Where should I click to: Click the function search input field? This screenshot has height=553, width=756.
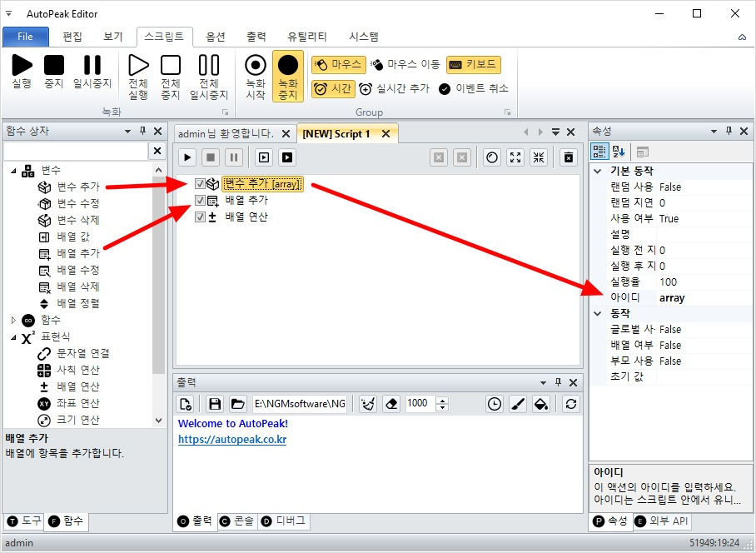point(76,151)
